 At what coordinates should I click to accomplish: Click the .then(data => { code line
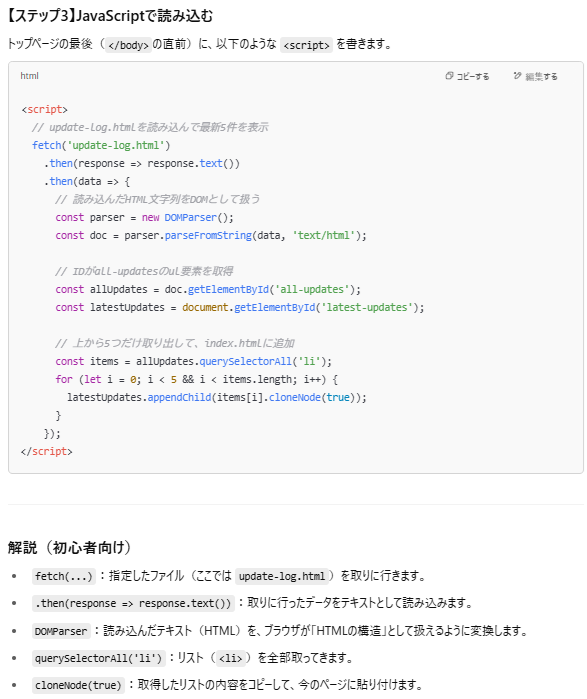click(87, 181)
